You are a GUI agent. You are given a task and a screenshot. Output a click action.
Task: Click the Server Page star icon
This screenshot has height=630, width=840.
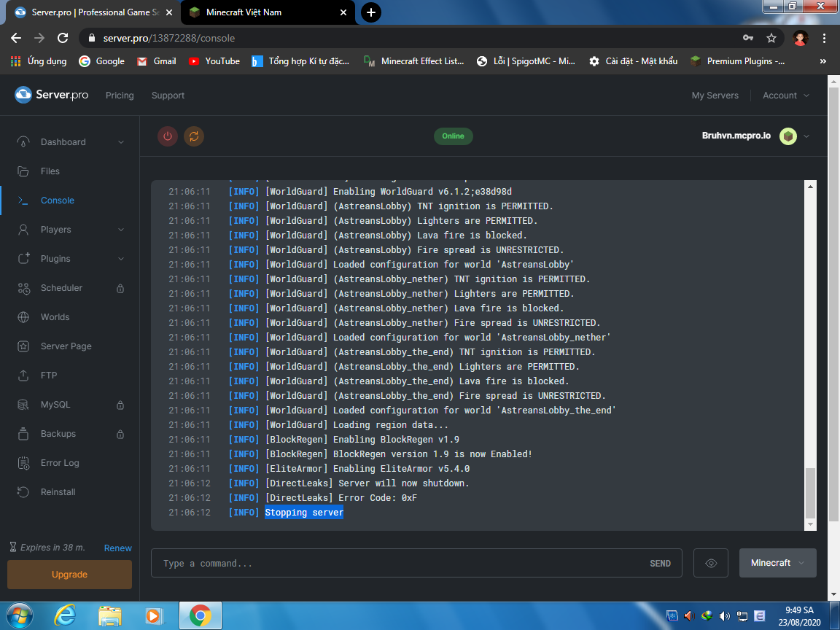(23, 346)
